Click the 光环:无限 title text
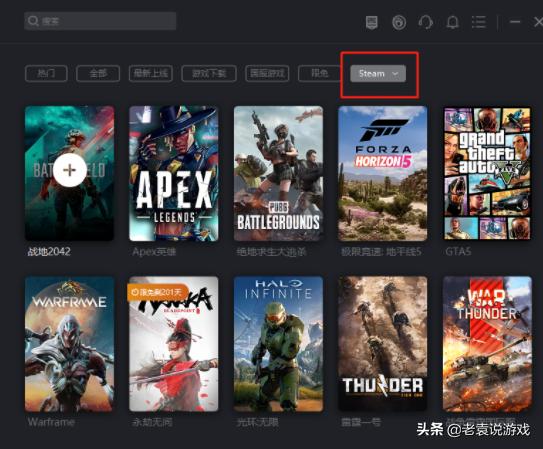Screen dimensions: 543x449 257,422
